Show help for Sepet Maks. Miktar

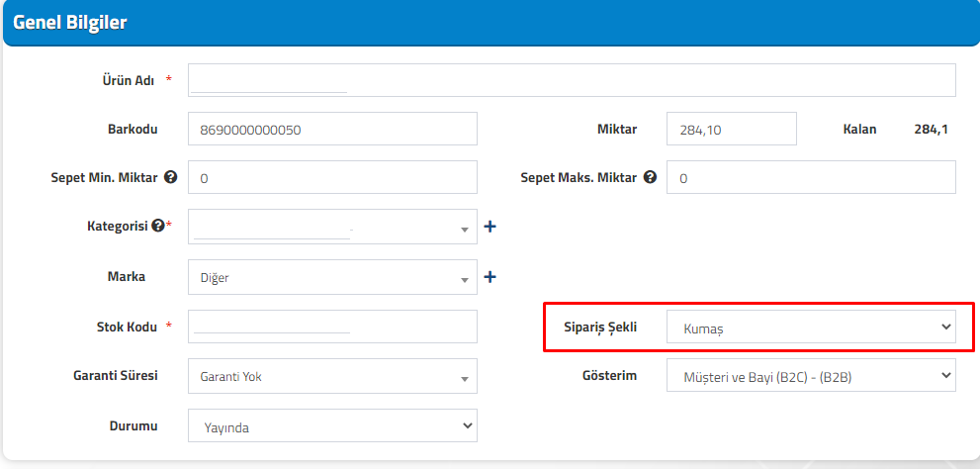[x=650, y=177]
